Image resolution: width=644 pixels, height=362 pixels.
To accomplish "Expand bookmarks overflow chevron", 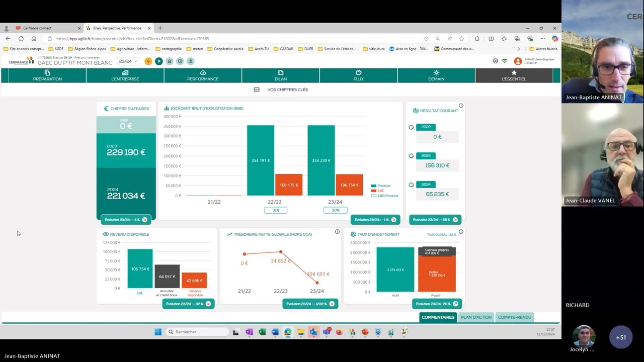I will point(519,49).
